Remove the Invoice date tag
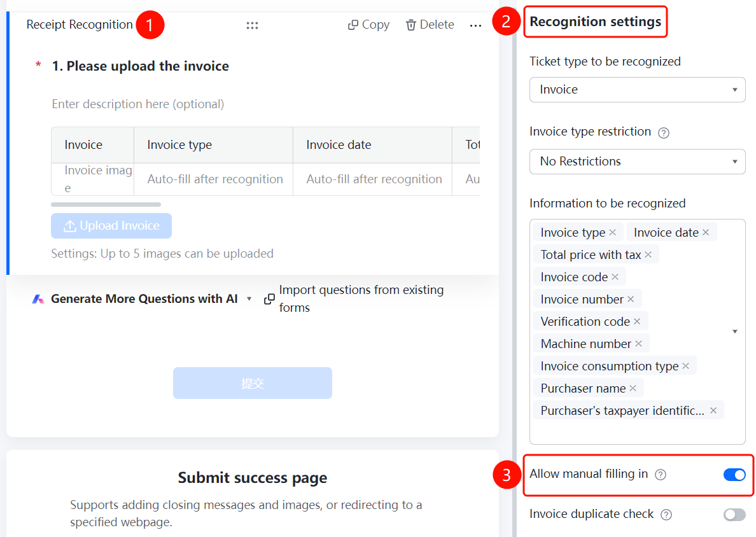The width and height of the screenshot is (756, 537). click(x=706, y=232)
